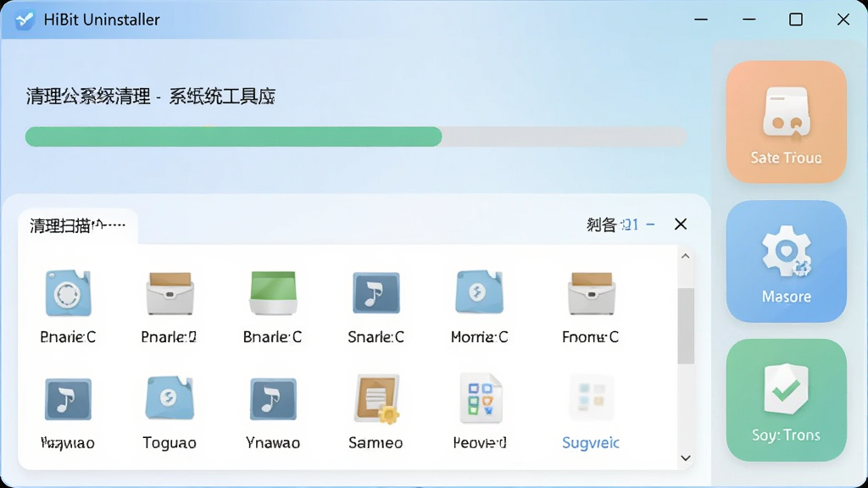This screenshot has width=868, height=488.
Task: Open the Soy: Trons green shield tile
Action: tap(786, 400)
